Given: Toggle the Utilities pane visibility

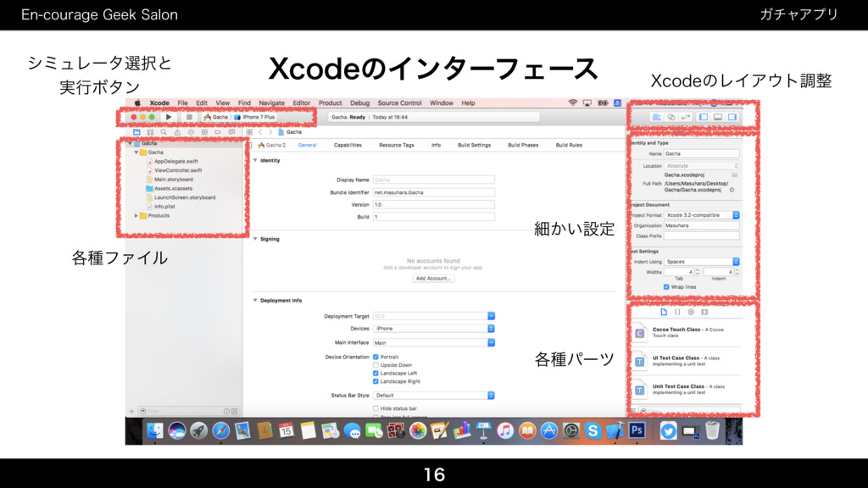Looking at the screenshot, I should point(732,117).
